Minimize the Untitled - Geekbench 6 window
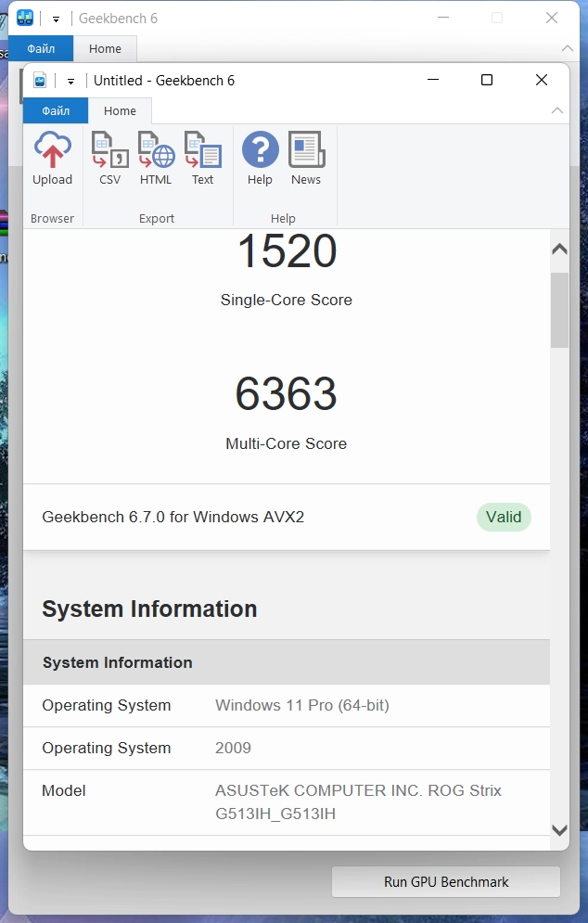 coord(433,80)
